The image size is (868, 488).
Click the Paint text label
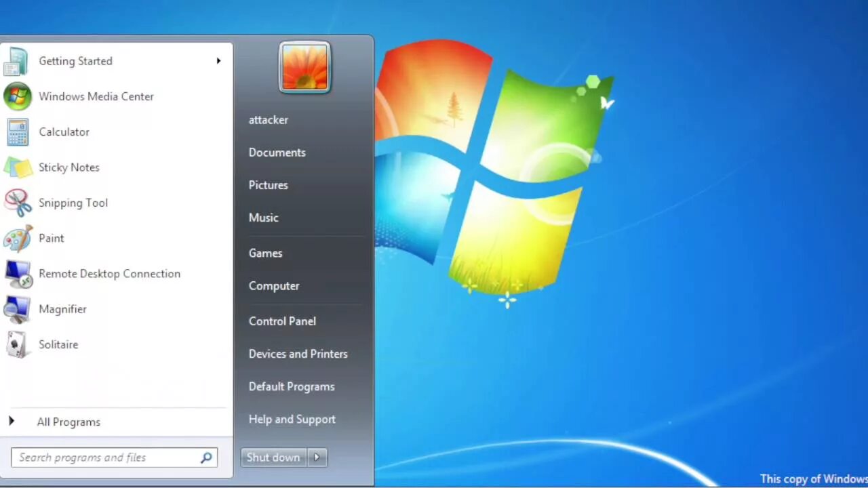52,239
